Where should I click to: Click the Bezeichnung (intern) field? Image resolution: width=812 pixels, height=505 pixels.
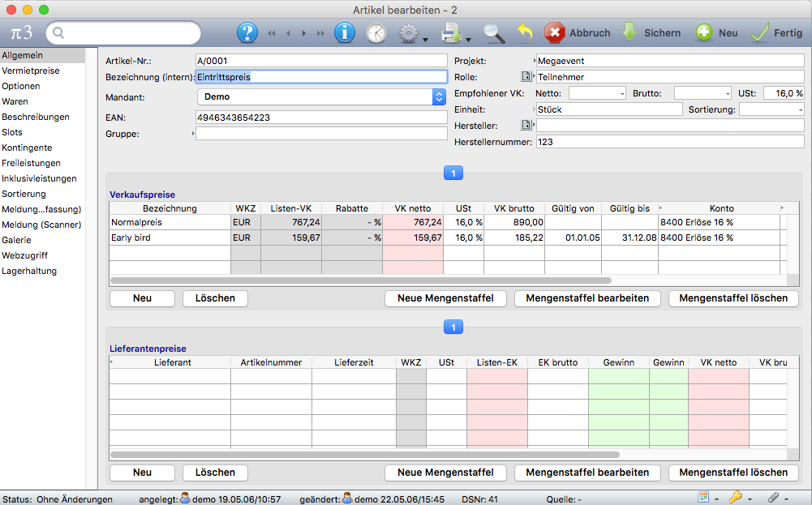321,76
